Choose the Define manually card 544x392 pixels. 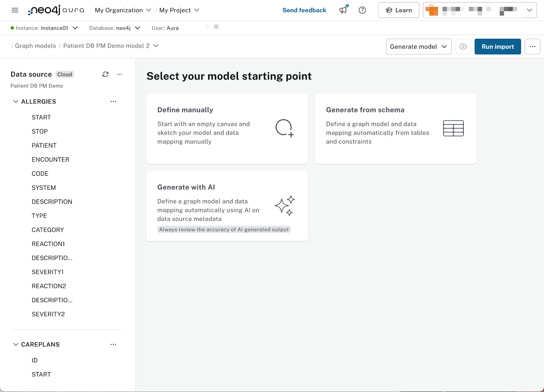227,129
